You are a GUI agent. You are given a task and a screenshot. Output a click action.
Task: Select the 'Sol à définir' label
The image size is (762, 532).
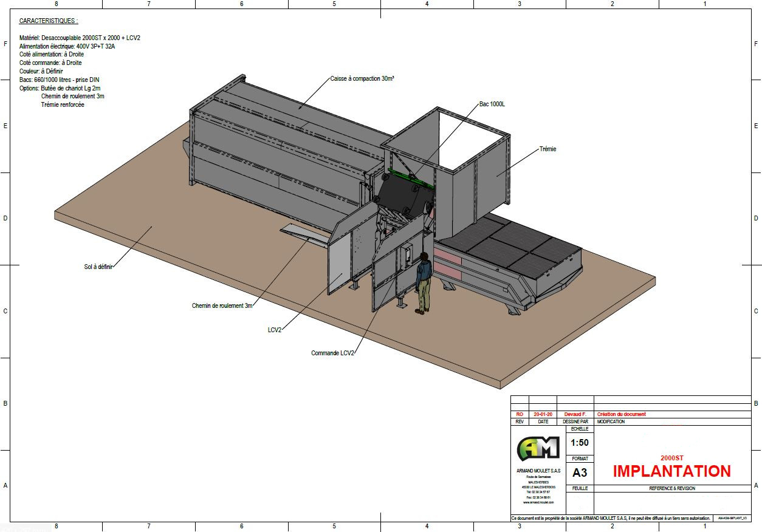99,267
